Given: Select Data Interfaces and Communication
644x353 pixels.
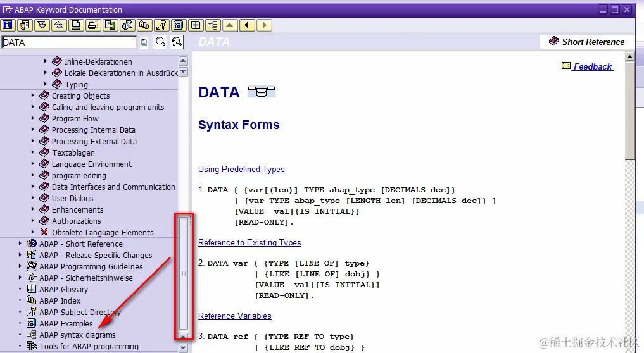Looking at the screenshot, I should click(113, 187).
